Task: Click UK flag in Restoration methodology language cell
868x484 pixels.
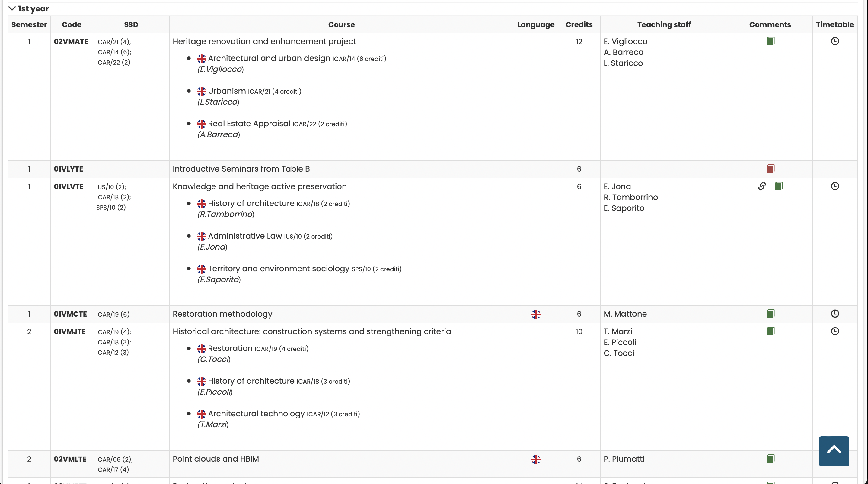Action: click(536, 314)
